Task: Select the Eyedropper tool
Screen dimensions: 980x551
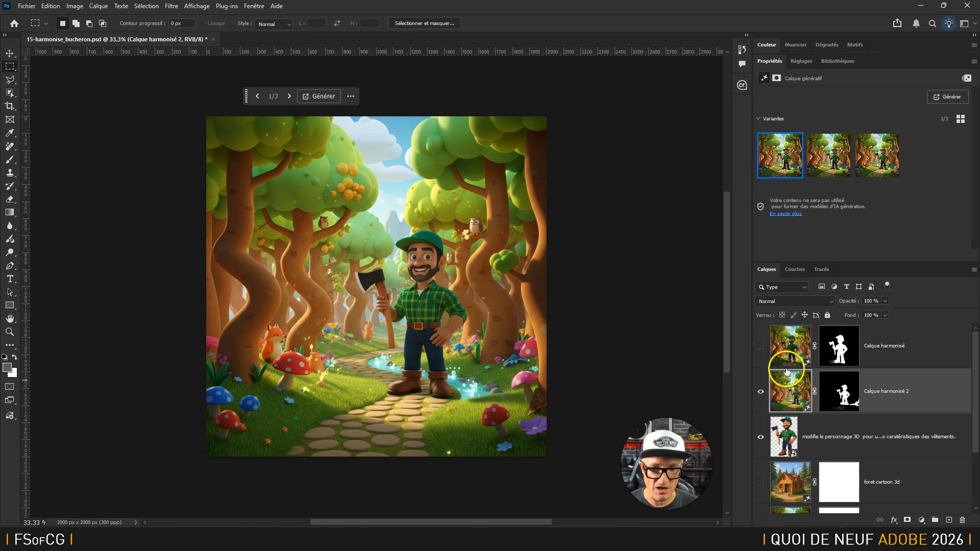Action: [x=10, y=133]
